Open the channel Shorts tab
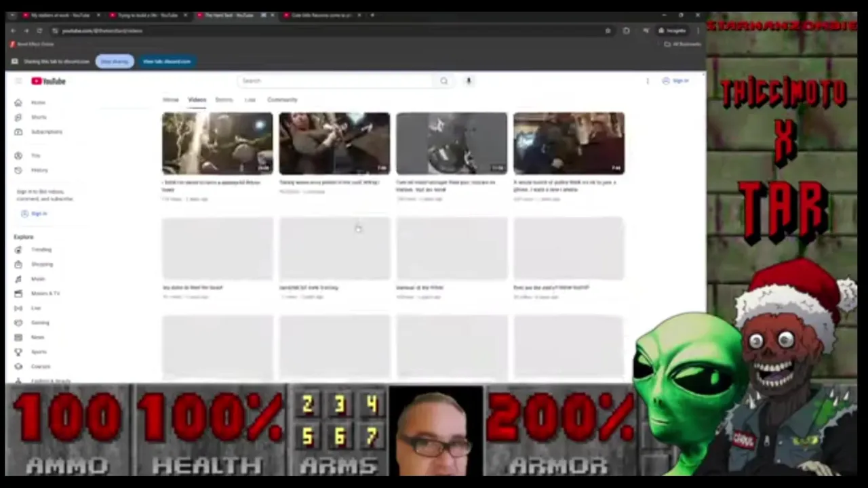Screen dimensions: 868x488 [x=224, y=100]
